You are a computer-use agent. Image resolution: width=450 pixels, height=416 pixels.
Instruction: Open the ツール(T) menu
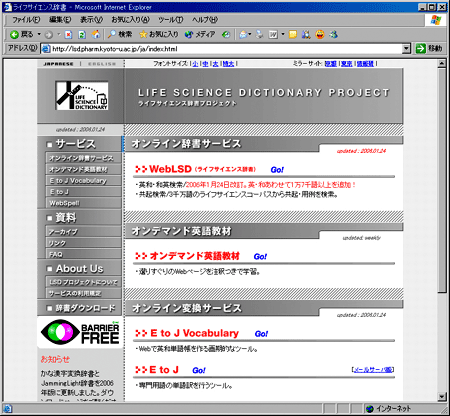point(170,20)
